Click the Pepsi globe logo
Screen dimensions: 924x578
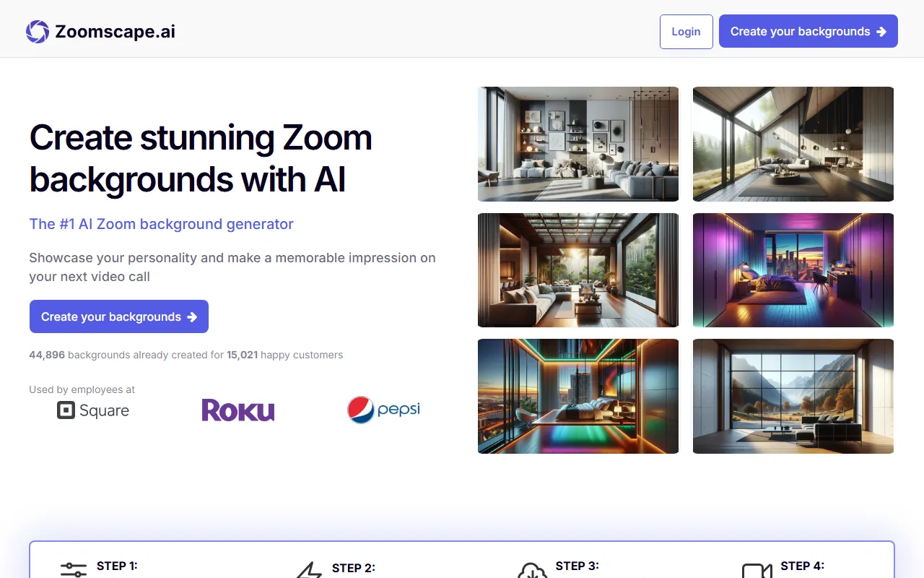tap(360, 410)
